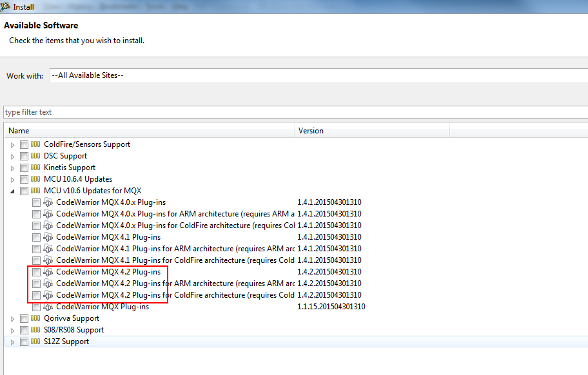
Task: Expand the Qorivva Support category
Action: 12,319
